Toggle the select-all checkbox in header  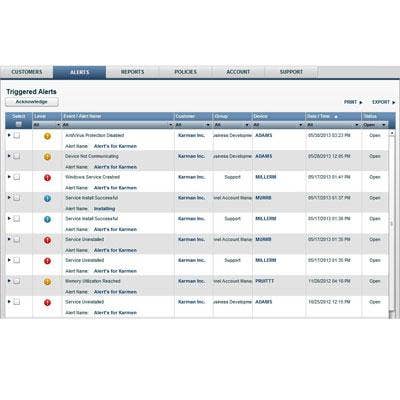(x=19, y=124)
